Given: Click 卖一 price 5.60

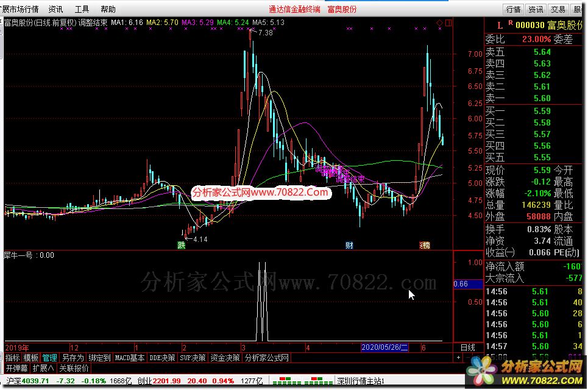Looking at the screenshot, I should point(542,98).
